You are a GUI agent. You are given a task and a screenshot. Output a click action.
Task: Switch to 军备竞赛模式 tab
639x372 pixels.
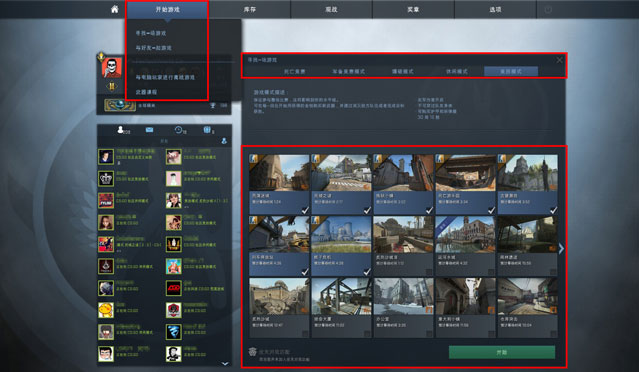tap(348, 71)
